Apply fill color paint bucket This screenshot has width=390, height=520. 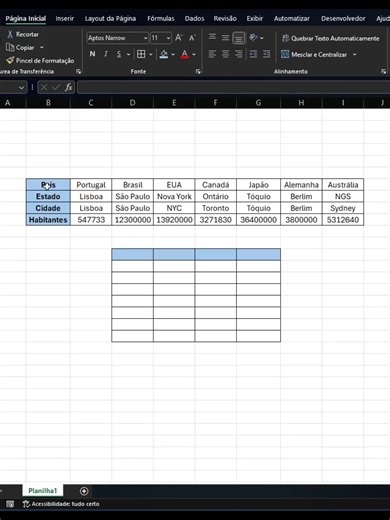click(164, 54)
